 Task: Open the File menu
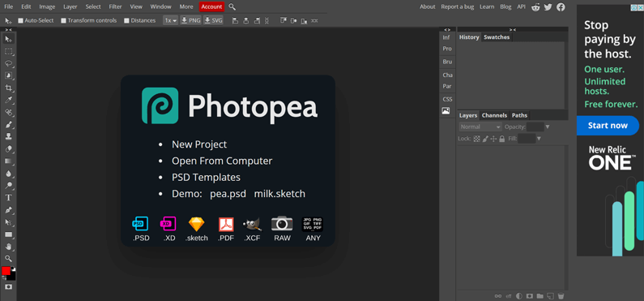click(8, 6)
